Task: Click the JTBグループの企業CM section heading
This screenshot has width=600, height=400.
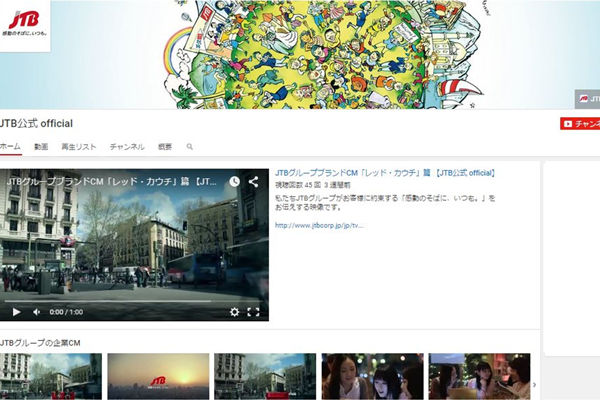Action: (x=40, y=343)
